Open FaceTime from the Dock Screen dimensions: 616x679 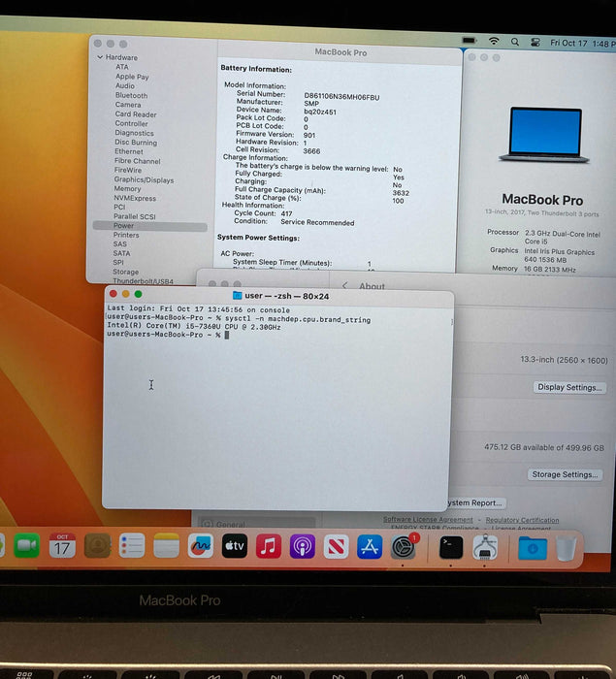[27, 545]
